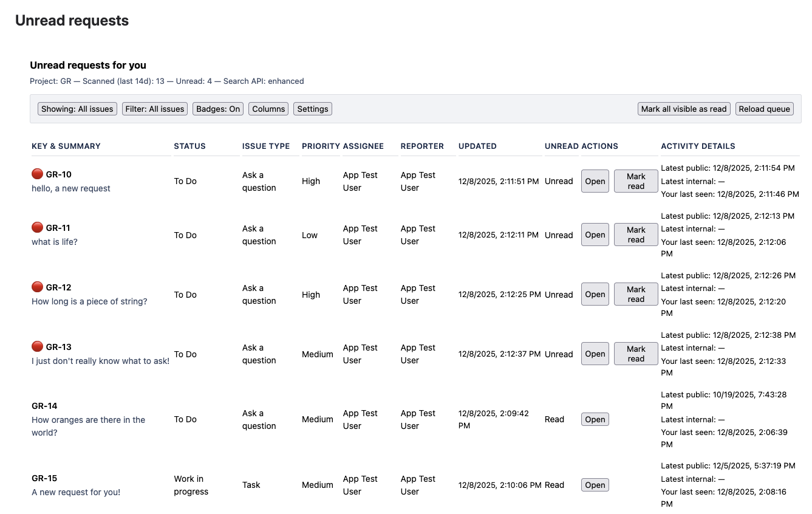The width and height of the screenshot is (812, 514).
Task: Open the "Showing: All issues" selector
Action: coord(77,109)
